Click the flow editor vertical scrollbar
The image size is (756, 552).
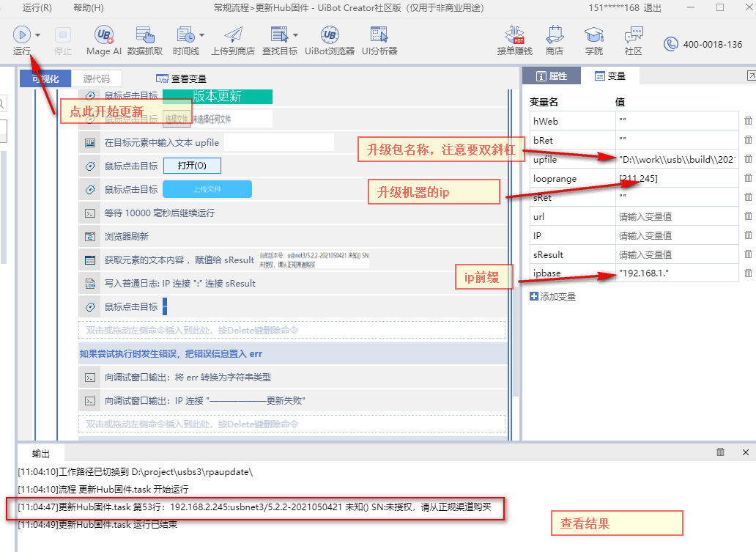click(515, 341)
